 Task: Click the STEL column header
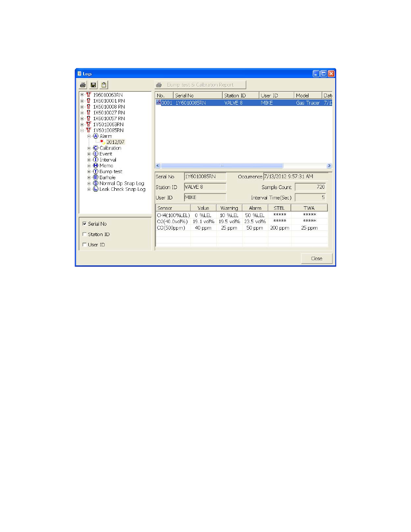pos(279,208)
